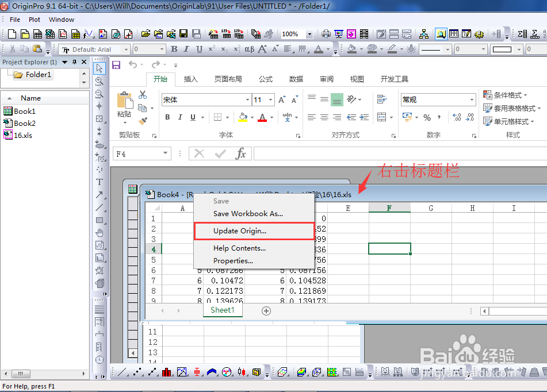This screenshot has height=392, width=547.
Task: Toggle Underline in Origin format toolbar
Action: tap(199, 49)
